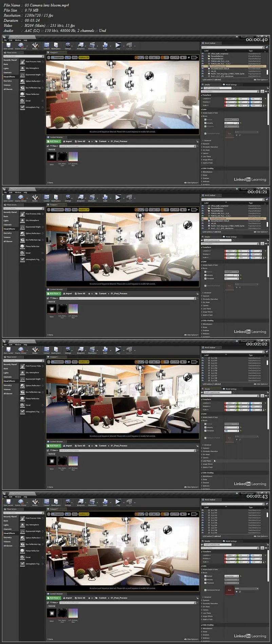Image resolution: width=272 pixels, height=644 pixels.
Task: Click use-selected-asset arrow in 00:02:43 frame
Action: click(x=236, y=592)
